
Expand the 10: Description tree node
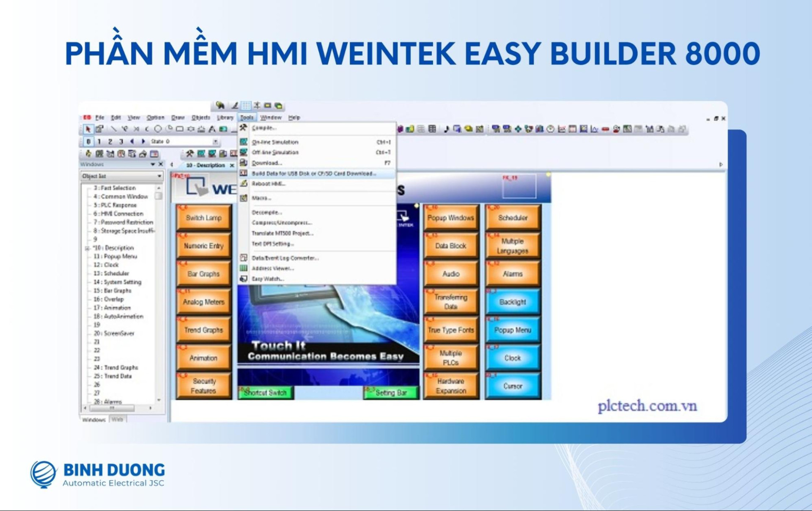pos(87,248)
